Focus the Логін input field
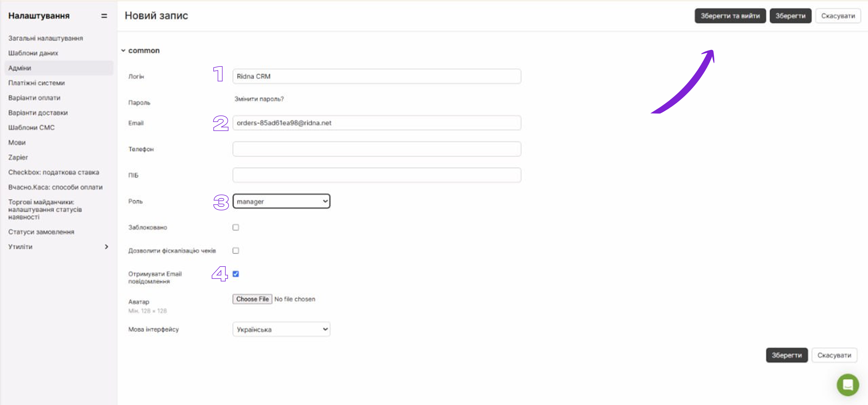The image size is (868, 405). [x=377, y=77]
